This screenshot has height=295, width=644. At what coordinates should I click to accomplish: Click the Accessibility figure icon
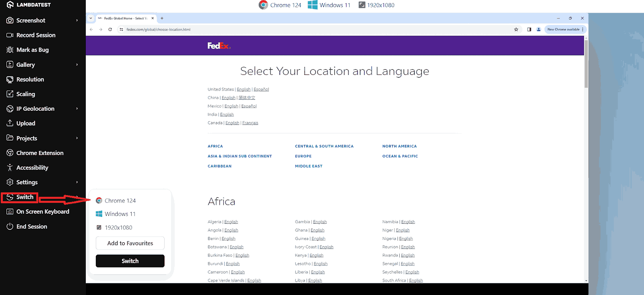(10, 167)
